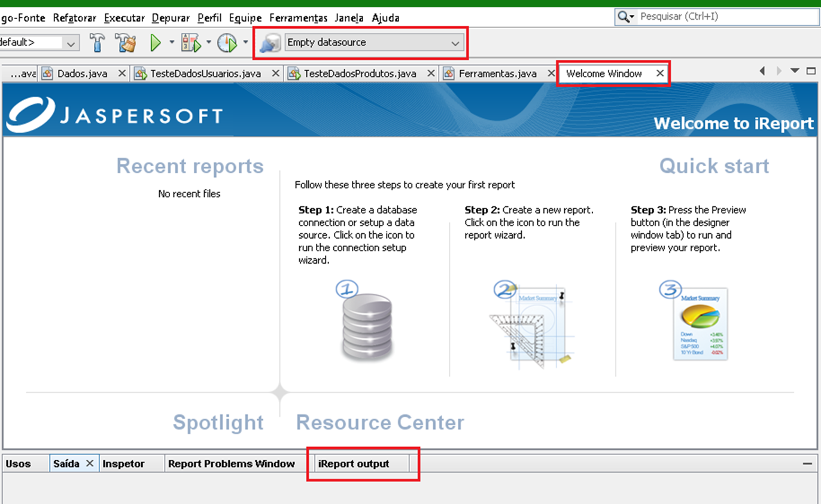Run project with green play icon

(x=156, y=42)
